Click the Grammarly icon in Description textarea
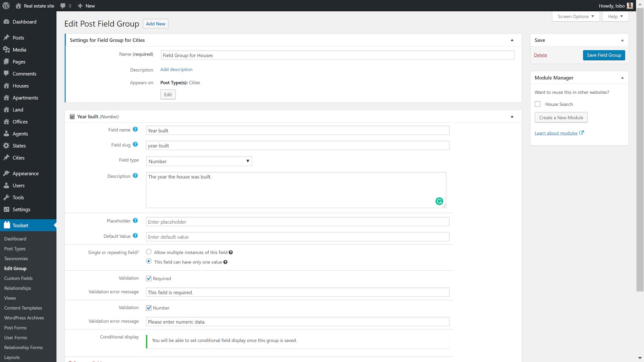This screenshot has width=644, height=362. (439, 201)
